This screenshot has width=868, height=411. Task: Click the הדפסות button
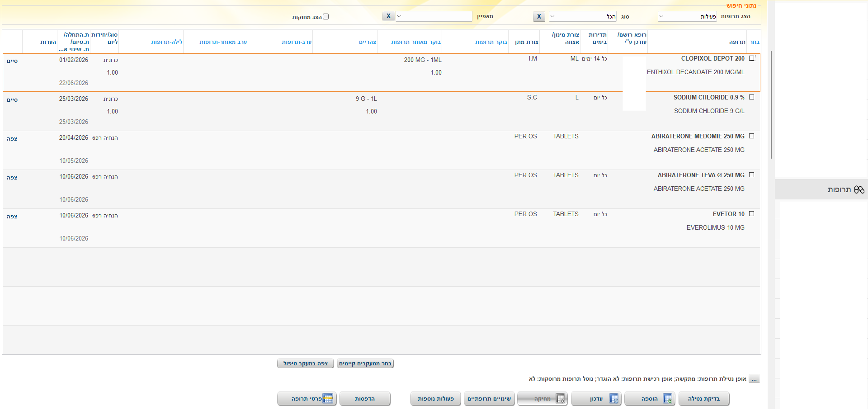click(365, 399)
